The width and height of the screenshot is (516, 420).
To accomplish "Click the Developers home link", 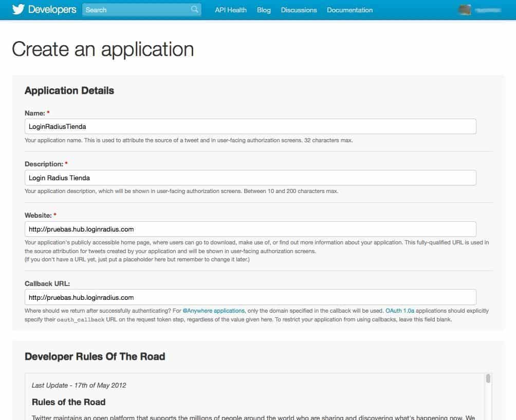I will click(52, 10).
